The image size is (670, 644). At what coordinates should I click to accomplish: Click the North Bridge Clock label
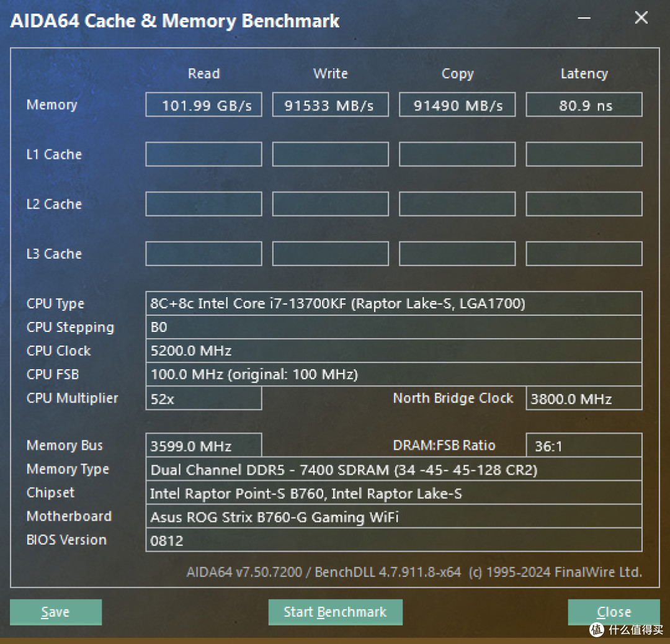point(453,398)
